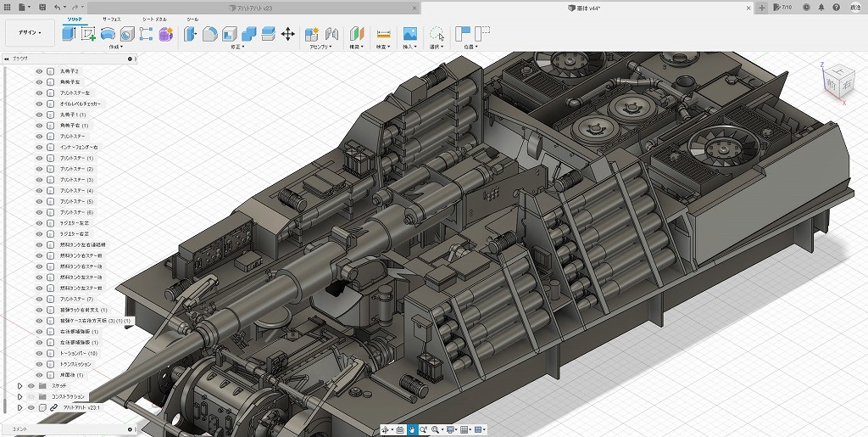The image size is (868, 437).
Task: Activate the Move/Copy arrows tool
Action: tap(287, 34)
